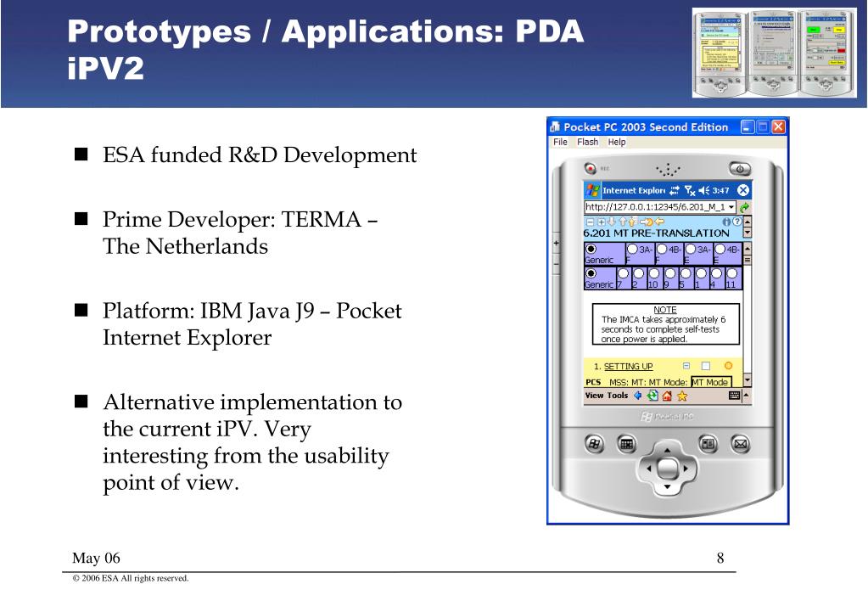Click the three-PDA thumbnail in slide header
The width and height of the screenshot is (868, 601).
775,53
